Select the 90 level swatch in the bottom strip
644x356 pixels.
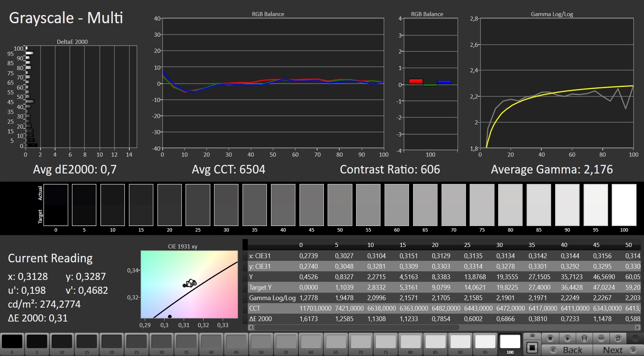(x=460, y=344)
